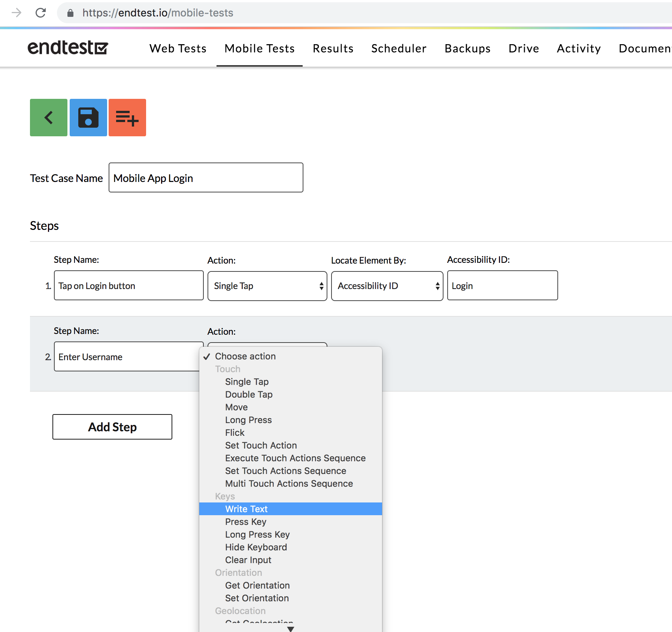Viewport: 672px width, 632px height.
Task: Save the test case using the blue floppy icon
Action: [88, 117]
